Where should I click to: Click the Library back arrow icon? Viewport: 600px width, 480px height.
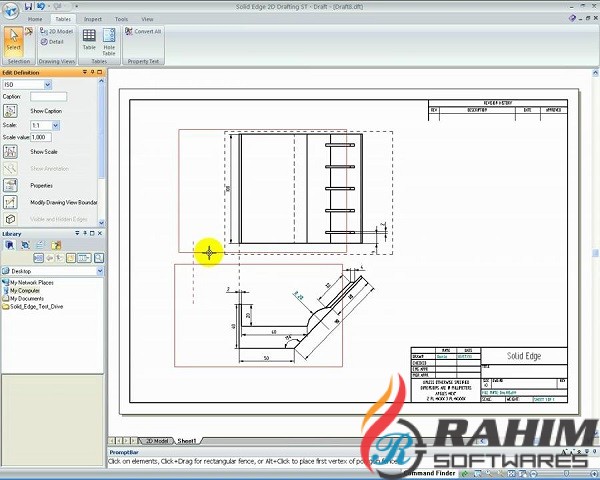pos(49,258)
